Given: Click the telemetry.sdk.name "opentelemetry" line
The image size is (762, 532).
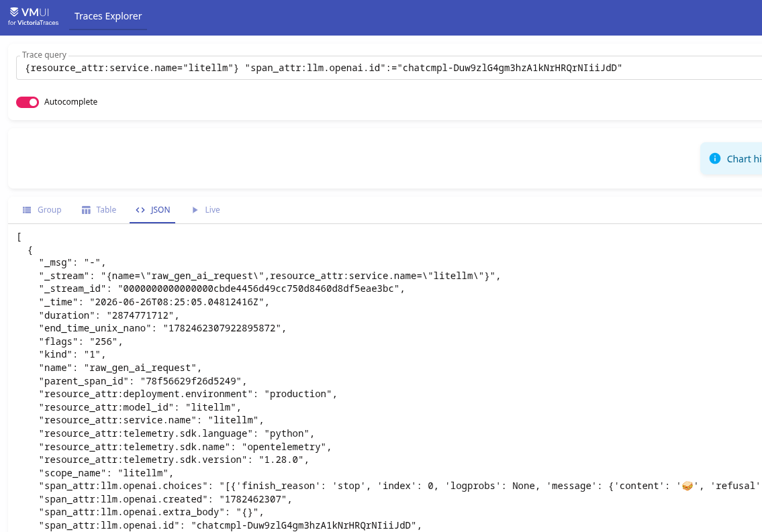Looking at the screenshot, I should (x=185, y=447).
